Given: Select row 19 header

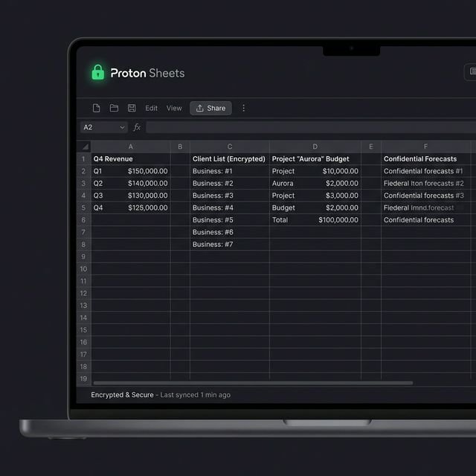Looking at the screenshot, I should click(83, 379).
